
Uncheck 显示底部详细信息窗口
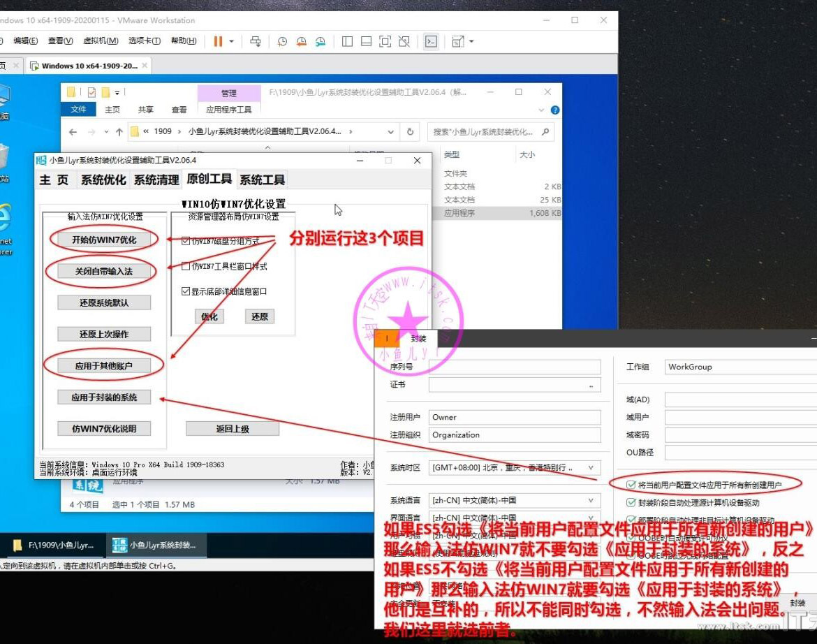(x=186, y=291)
